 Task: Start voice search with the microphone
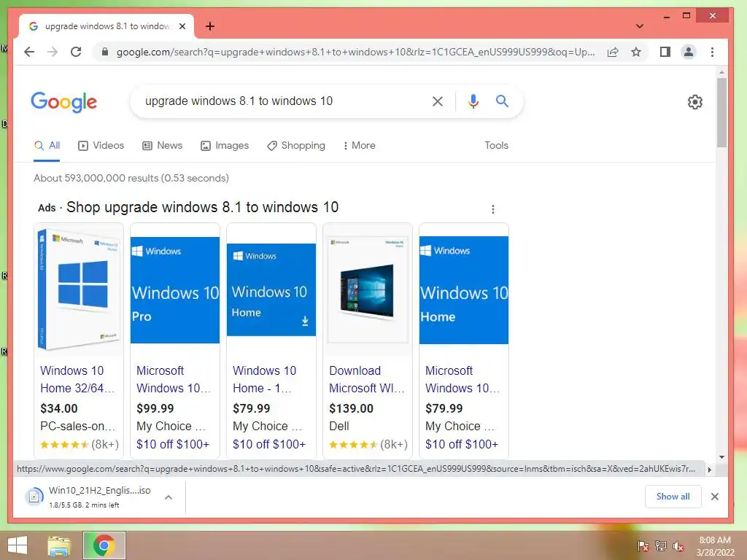pyautogui.click(x=473, y=101)
